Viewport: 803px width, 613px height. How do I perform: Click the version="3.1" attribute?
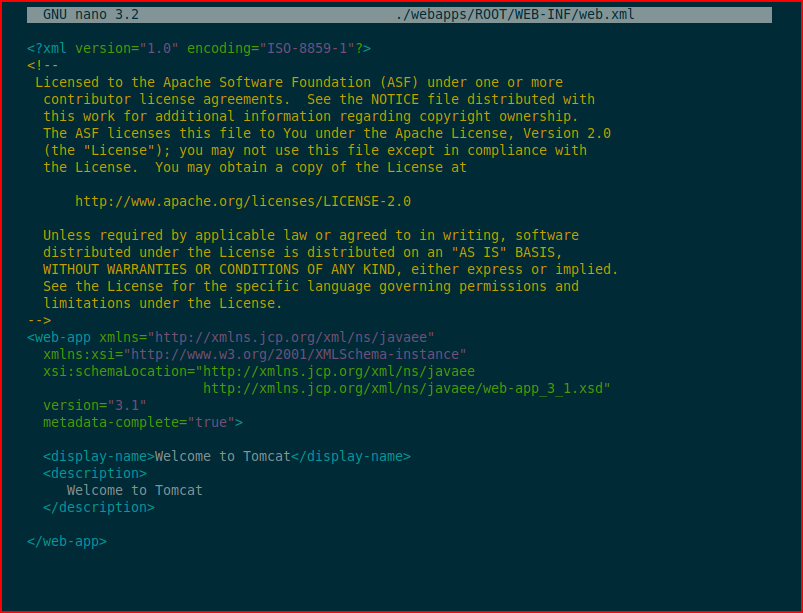pos(95,406)
